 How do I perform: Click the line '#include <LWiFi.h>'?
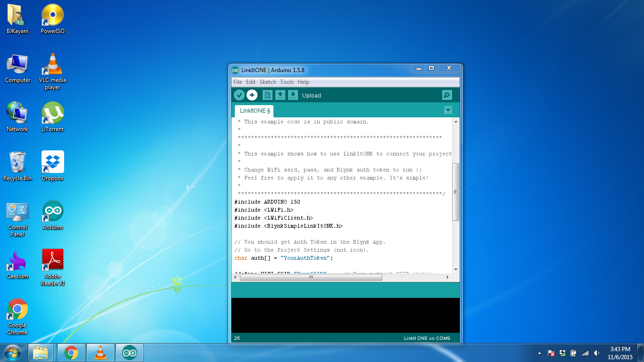pos(264,210)
